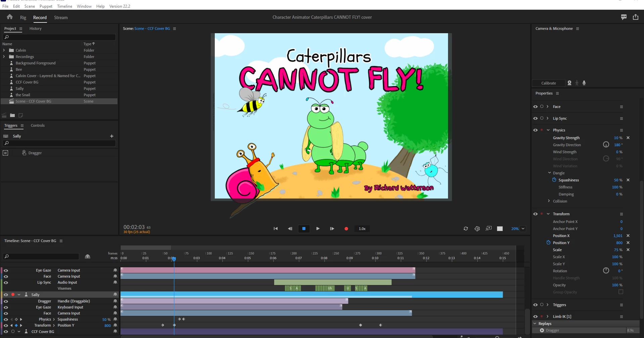
Task: Click the share/export icon
Action: (x=636, y=17)
